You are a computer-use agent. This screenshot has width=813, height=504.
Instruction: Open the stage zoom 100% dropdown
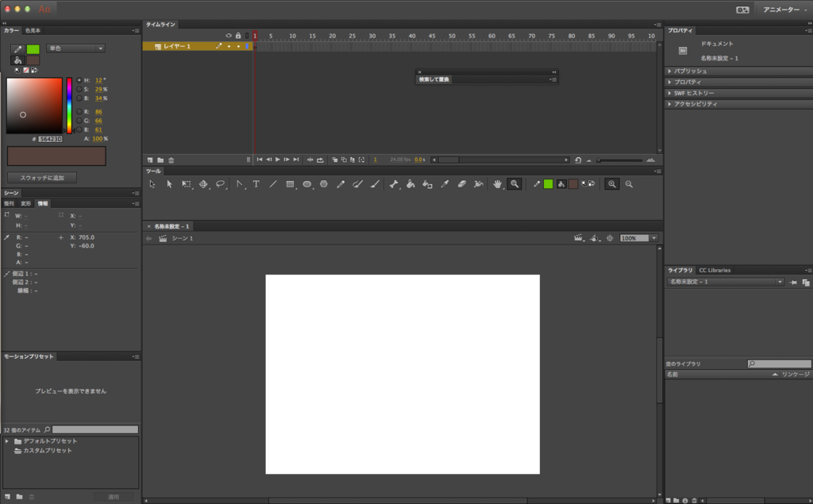(654, 238)
